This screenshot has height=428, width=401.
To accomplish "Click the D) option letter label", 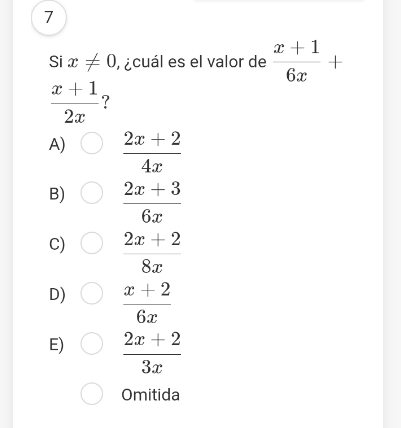I will coord(57,295).
